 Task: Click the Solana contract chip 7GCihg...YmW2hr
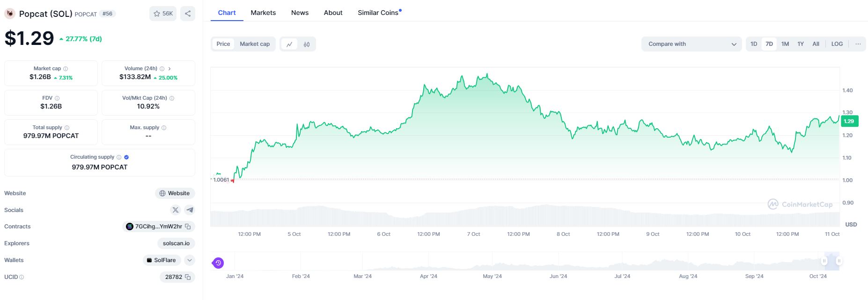(159, 227)
